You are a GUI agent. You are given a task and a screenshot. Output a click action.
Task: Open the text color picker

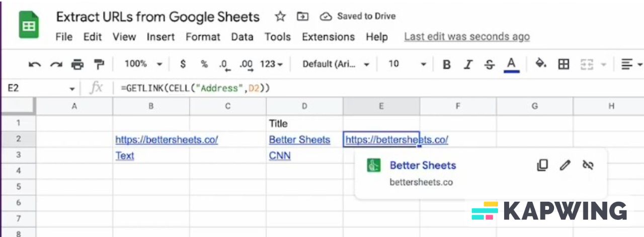[x=512, y=64]
